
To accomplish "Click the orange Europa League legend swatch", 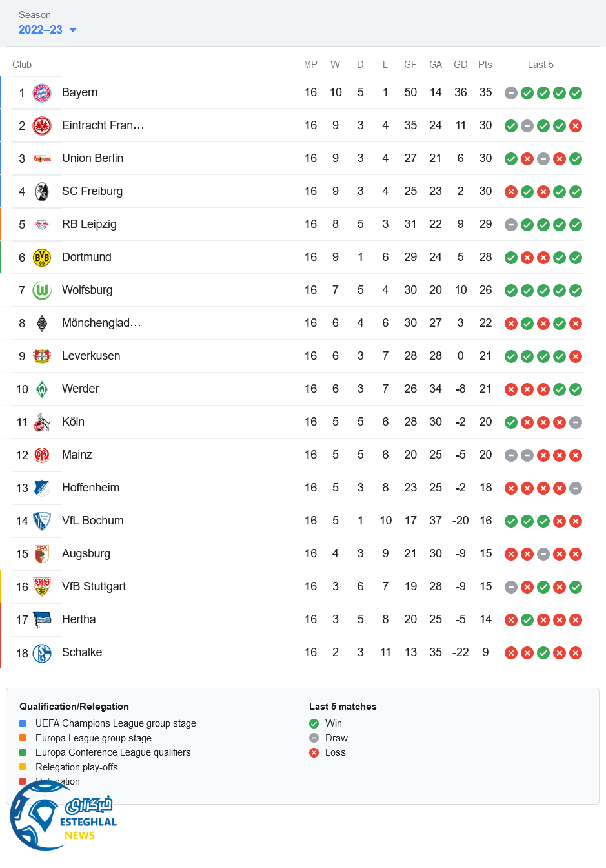I will pyautogui.click(x=23, y=738).
